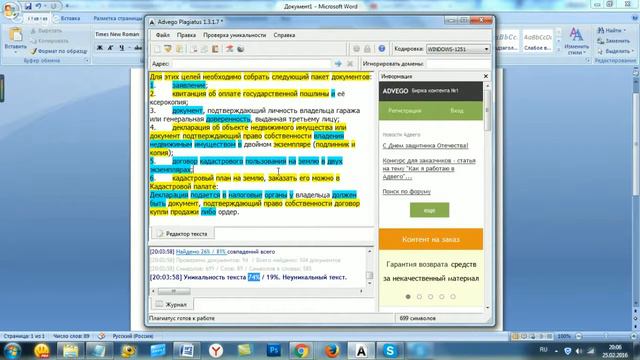Click the Word zoom slider
Screen dimensions: 640x360
pyautogui.click(x=606, y=336)
